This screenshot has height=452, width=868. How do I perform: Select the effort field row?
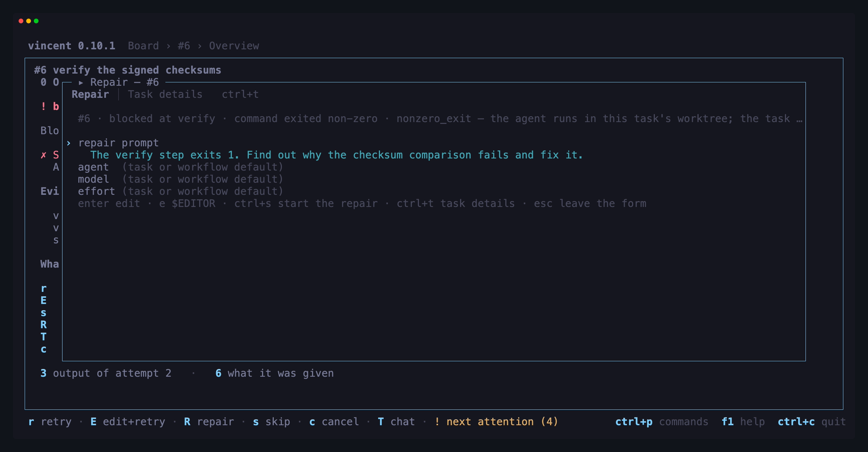(180, 191)
